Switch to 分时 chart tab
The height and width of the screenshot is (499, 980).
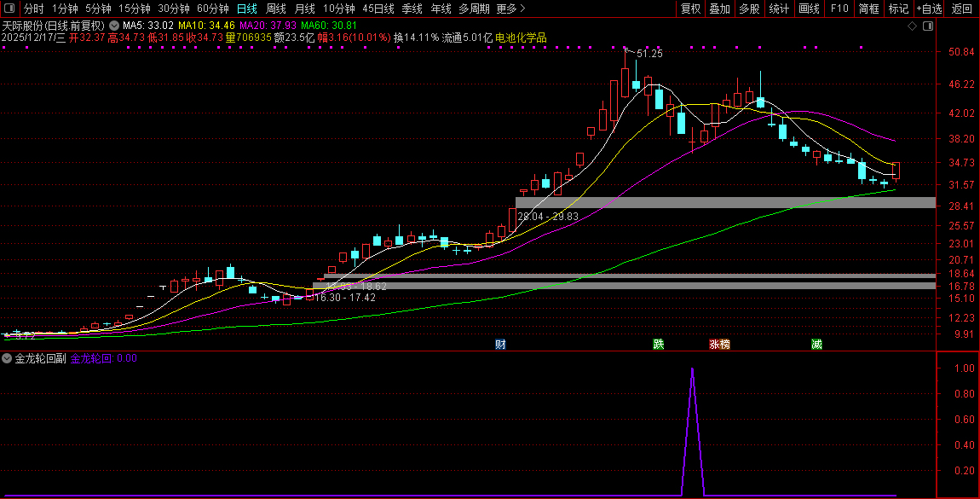click(34, 9)
